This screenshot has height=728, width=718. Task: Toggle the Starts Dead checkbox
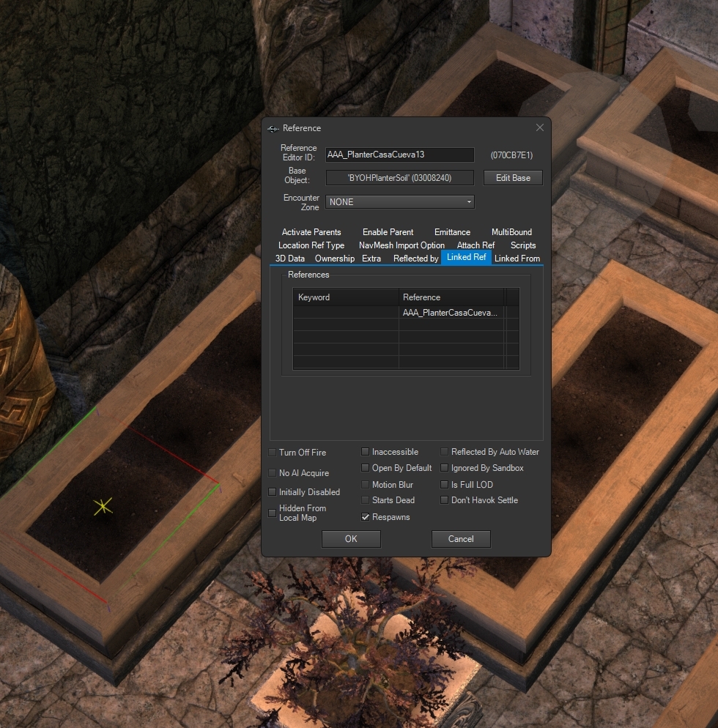pos(365,500)
